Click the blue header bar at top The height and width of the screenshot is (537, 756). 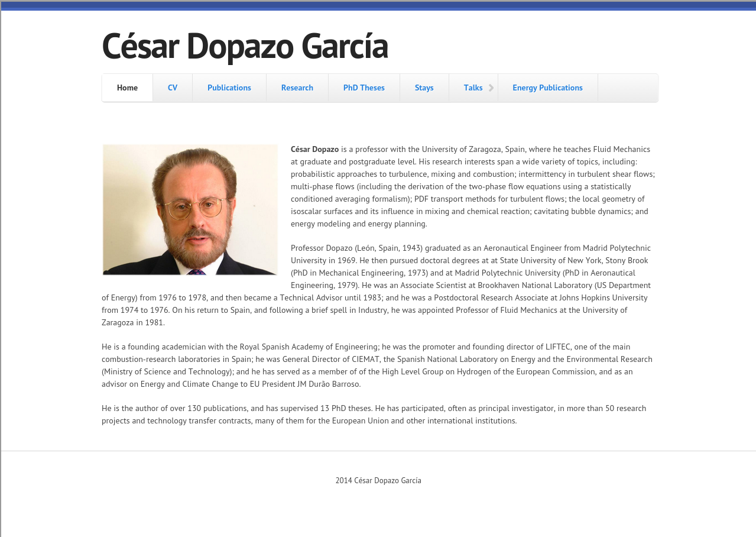[x=378, y=6]
